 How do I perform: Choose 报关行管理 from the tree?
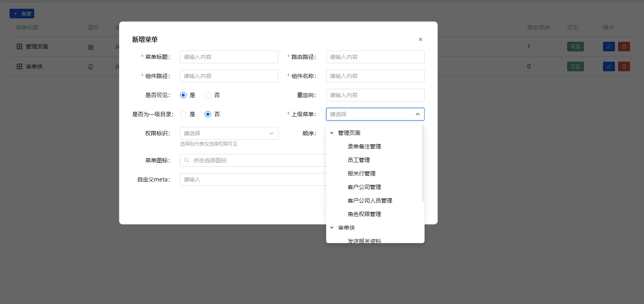(x=362, y=173)
